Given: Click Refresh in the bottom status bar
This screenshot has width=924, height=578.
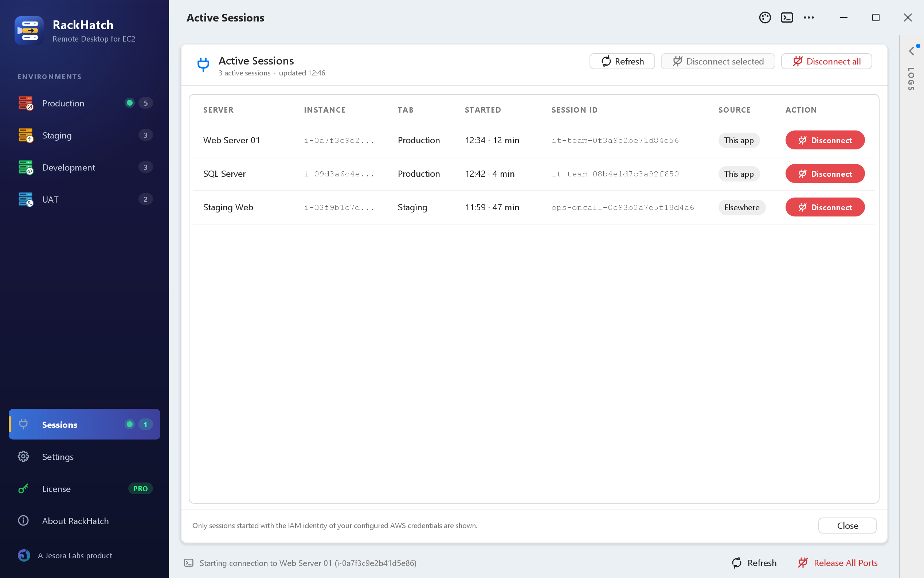Looking at the screenshot, I should tap(754, 562).
